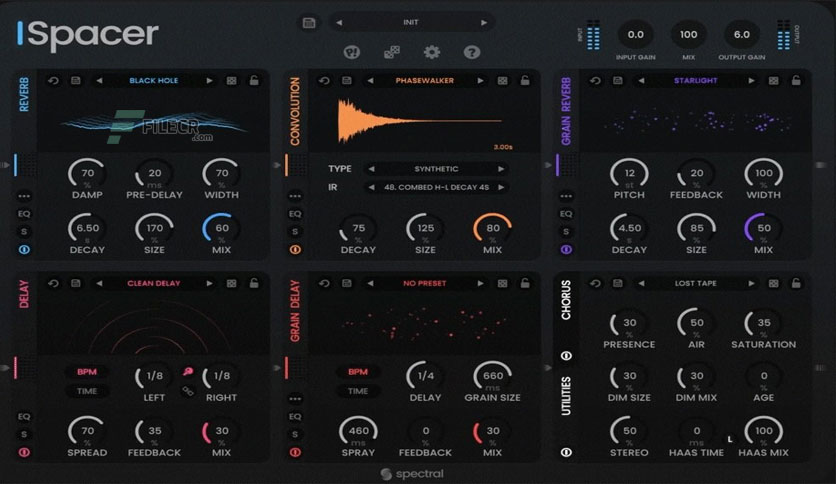Open the Lost Tape preset list
This screenshot has height=484, width=836.
click(x=695, y=284)
